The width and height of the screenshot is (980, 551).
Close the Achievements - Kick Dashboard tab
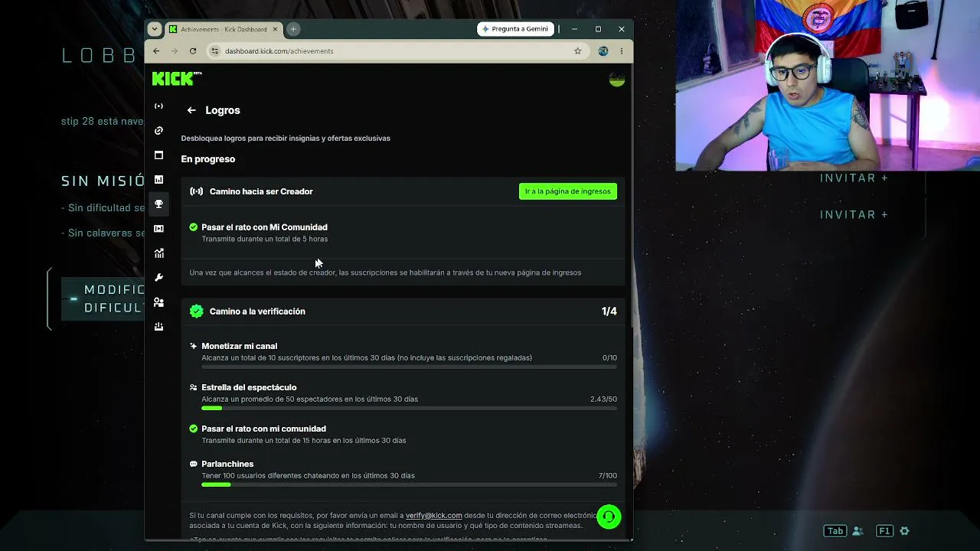coord(275,29)
